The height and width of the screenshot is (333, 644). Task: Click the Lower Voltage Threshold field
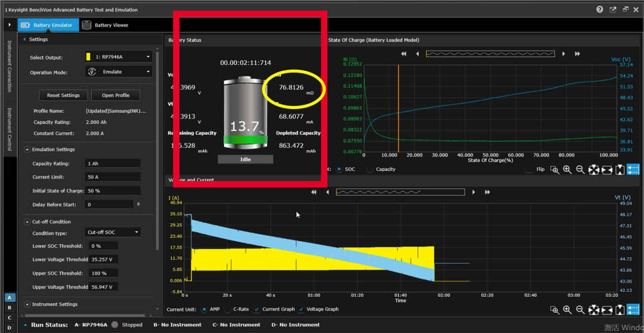[103, 260]
